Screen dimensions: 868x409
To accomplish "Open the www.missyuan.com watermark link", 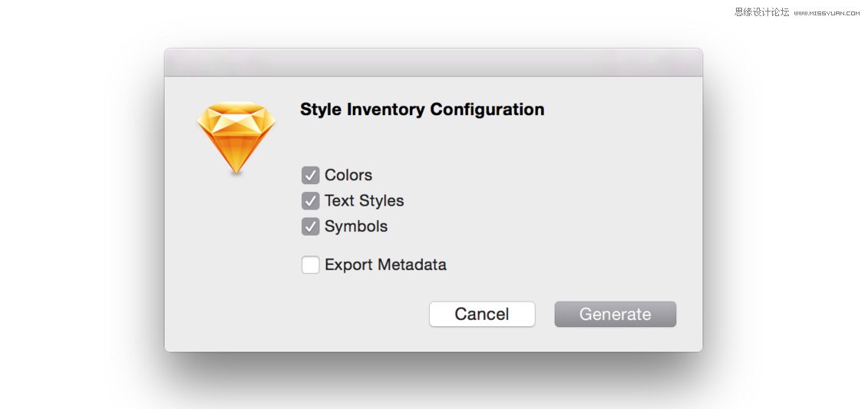I will (827, 13).
